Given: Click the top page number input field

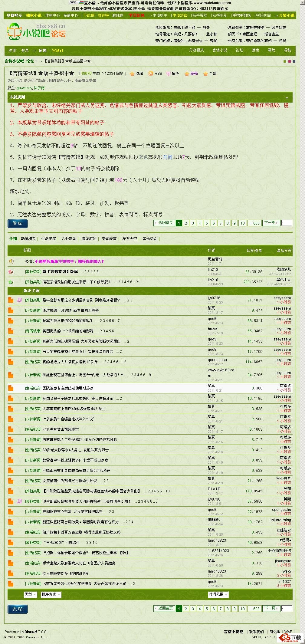Looking at the screenshot, I should [287, 223].
